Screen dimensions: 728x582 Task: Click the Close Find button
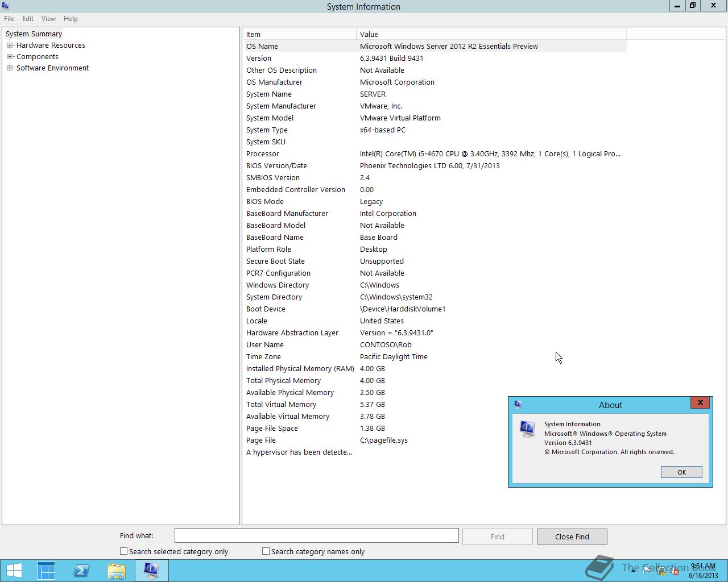[572, 537]
